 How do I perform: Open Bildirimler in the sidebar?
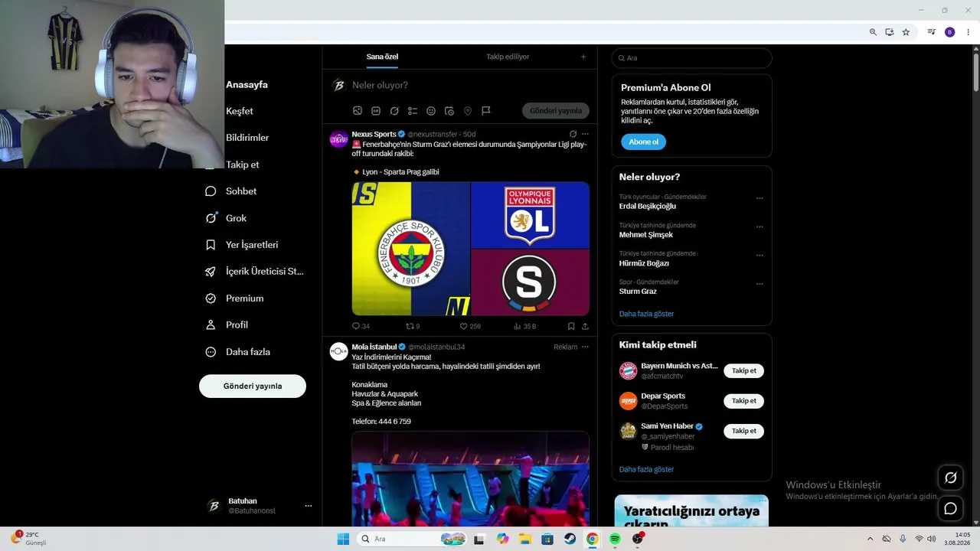pos(247,138)
